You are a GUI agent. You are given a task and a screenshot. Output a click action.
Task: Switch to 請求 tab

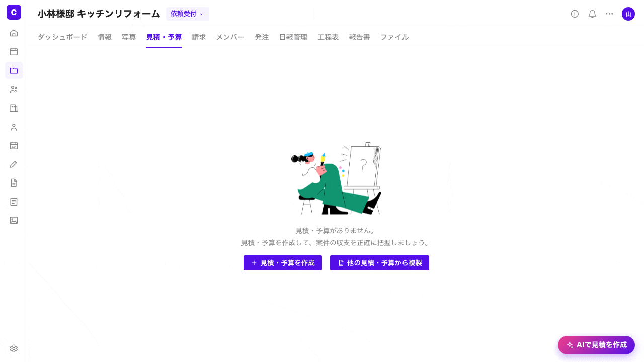199,37
